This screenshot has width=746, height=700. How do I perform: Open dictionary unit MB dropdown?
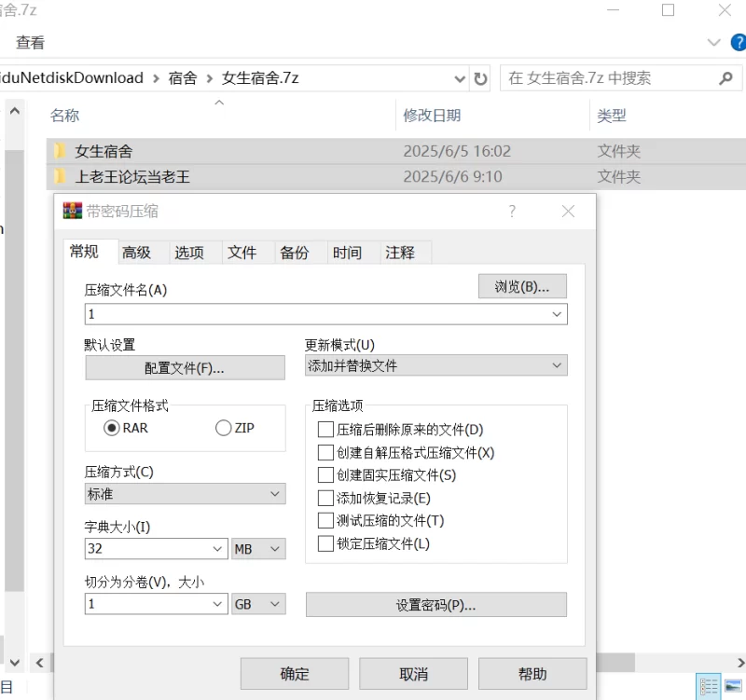258,549
